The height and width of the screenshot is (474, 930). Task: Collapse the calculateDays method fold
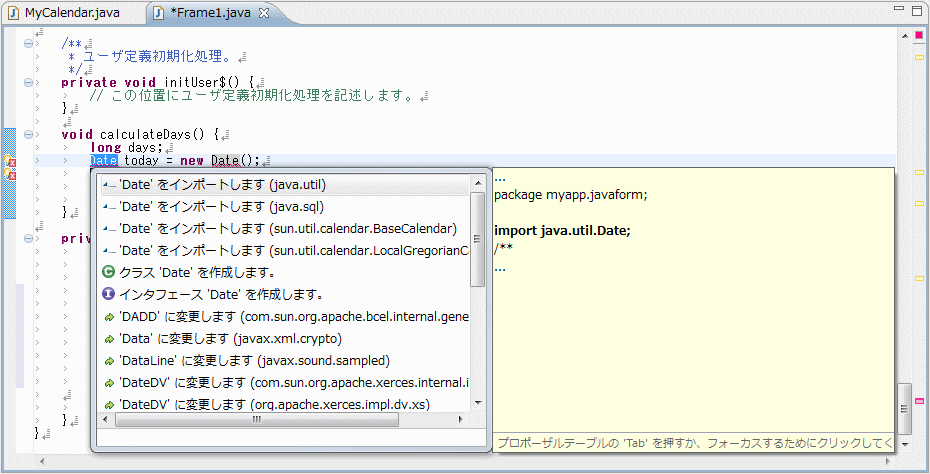(27, 134)
